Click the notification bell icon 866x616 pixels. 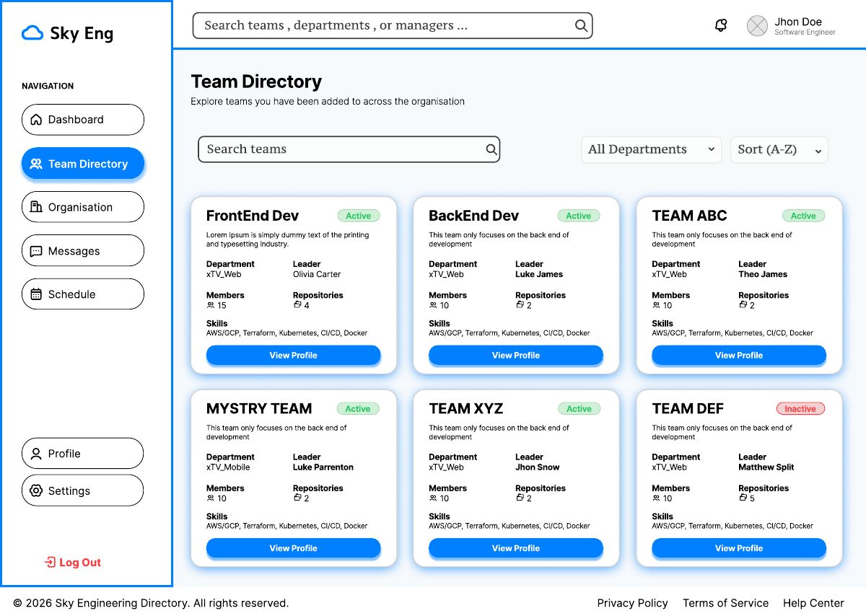(x=720, y=25)
